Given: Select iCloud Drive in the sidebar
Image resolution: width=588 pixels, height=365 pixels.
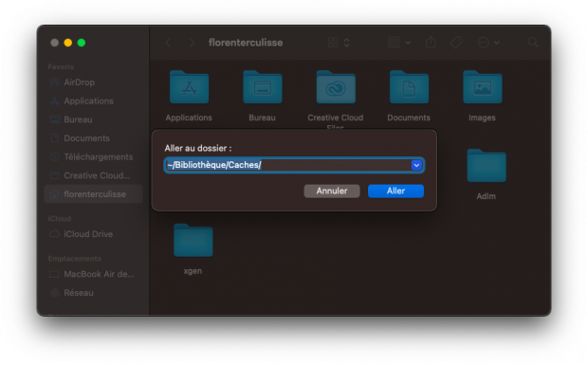Looking at the screenshot, I should click(x=93, y=234).
